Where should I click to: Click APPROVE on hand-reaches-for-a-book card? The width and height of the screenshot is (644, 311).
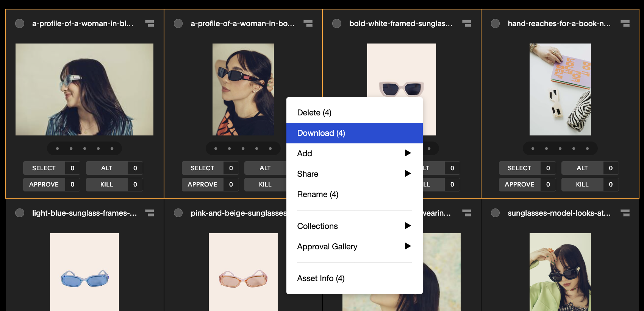[x=519, y=184]
